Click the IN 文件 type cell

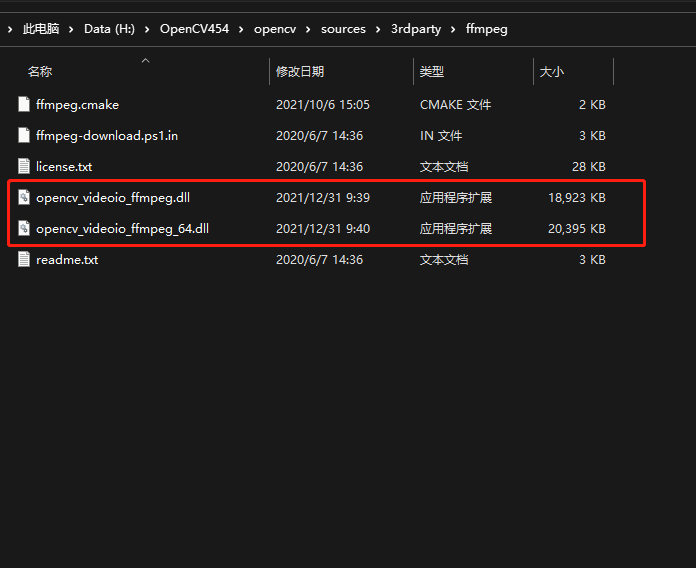pos(441,136)
